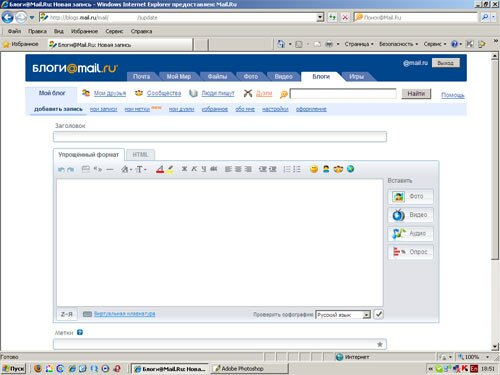
Task: Click the yellow highlight marker icon
Action: pos(170,169)
